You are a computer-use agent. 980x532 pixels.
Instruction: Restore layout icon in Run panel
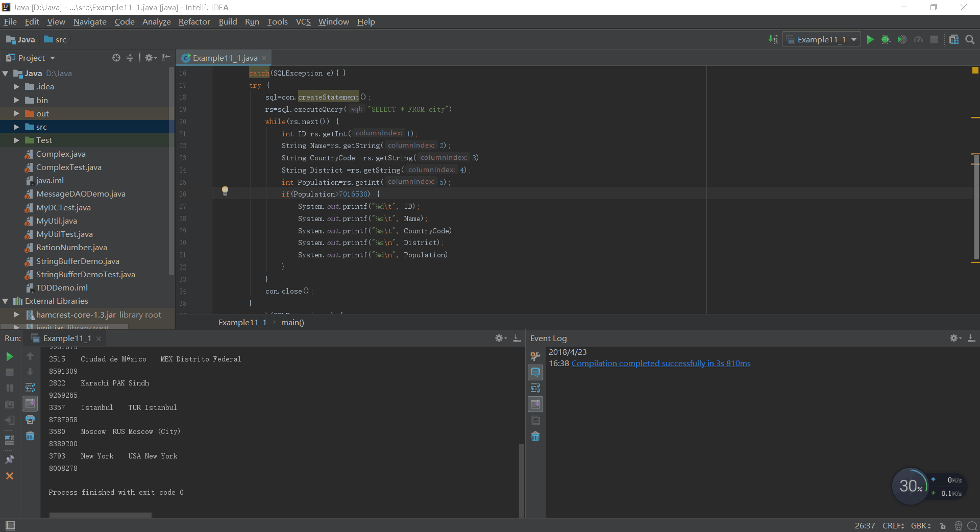point(10,439)
